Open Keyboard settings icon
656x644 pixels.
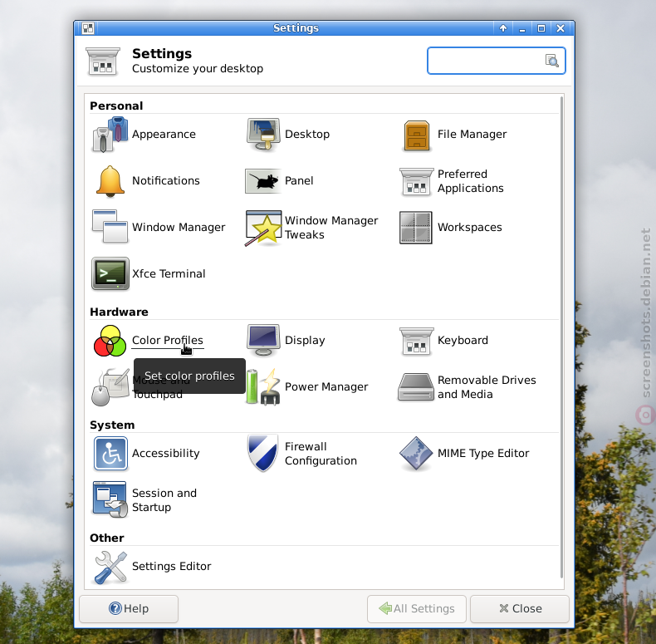(416, 341)
